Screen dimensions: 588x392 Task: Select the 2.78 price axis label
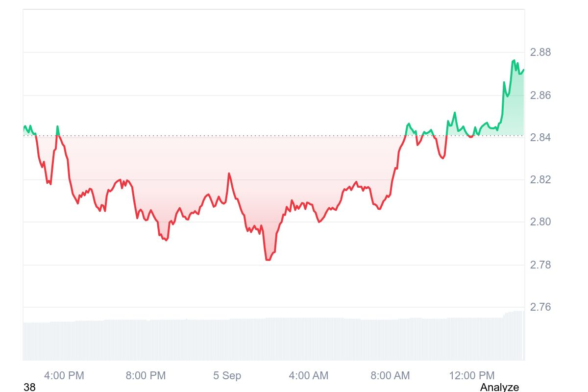540,265
